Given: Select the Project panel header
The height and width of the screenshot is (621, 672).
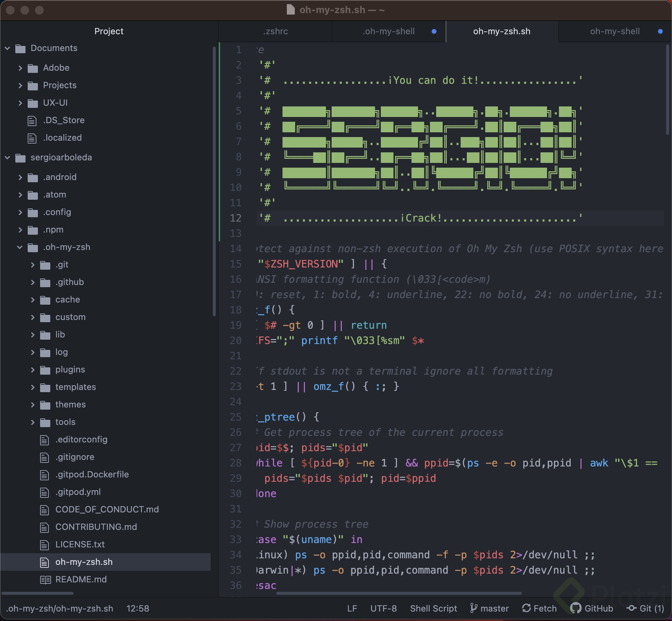Looking at the screenshot, I should click(x=109, y=31).
